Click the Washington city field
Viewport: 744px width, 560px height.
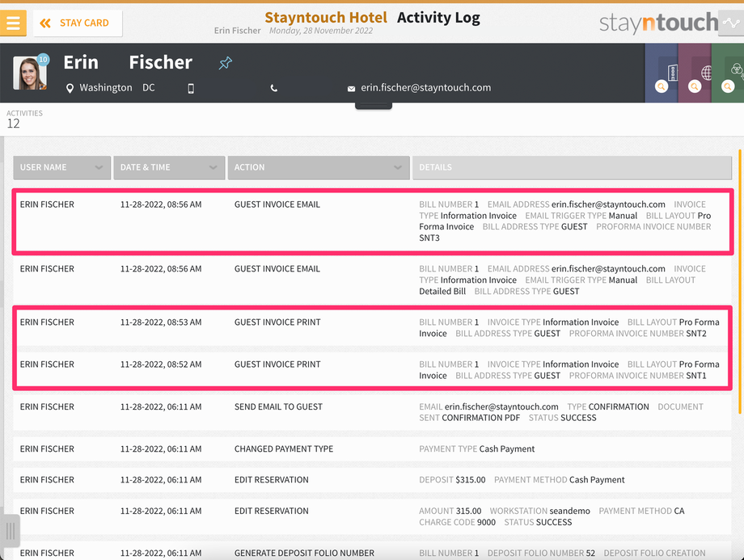(106, 88)
